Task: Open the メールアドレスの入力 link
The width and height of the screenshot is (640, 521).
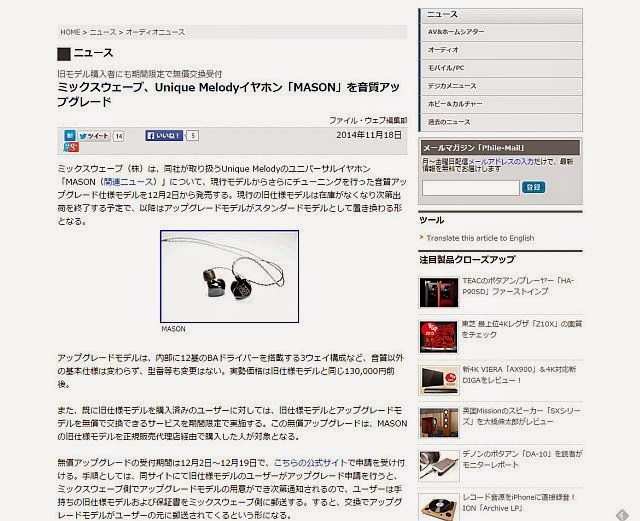Action: pyautogui.click(x=501, y=162)
